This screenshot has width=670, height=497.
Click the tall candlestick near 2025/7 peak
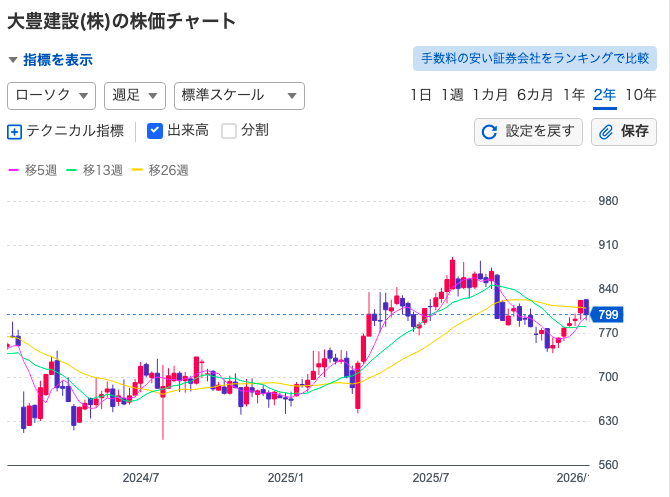[x=452, y=274]
